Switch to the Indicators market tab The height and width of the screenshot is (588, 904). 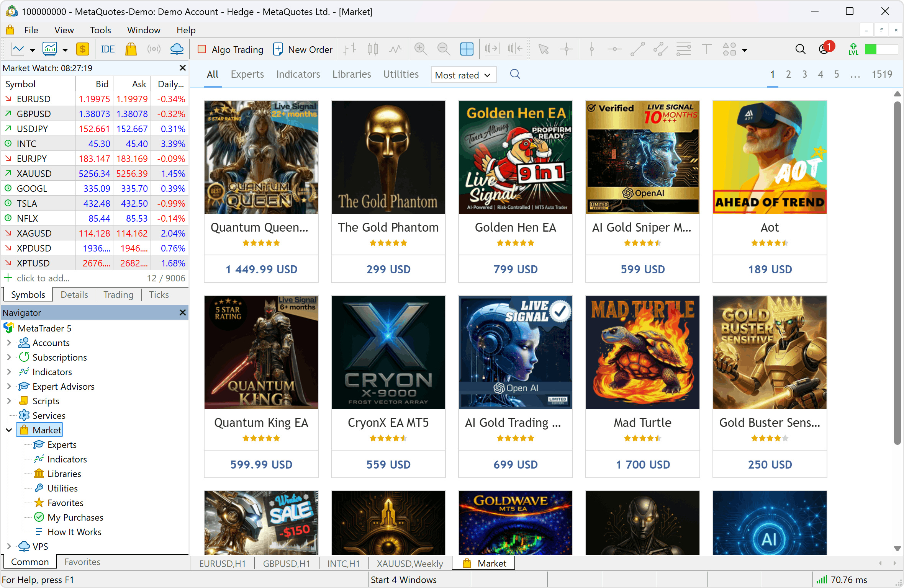pyautogui.click(x=298, y=74)
